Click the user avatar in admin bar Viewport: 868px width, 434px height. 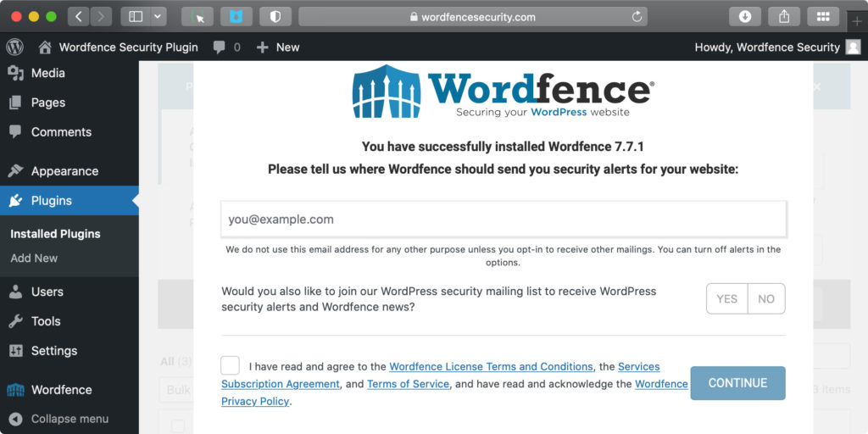tap(853, 47)
